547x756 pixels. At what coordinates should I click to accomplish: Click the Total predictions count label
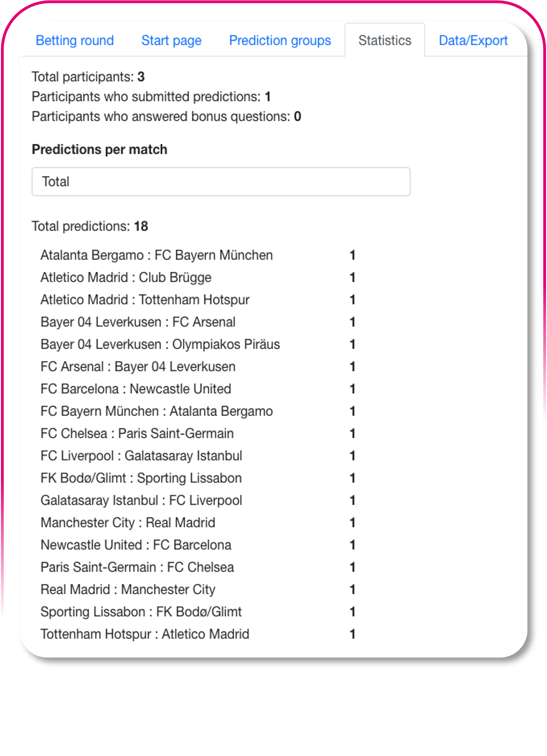click(90, 227)
